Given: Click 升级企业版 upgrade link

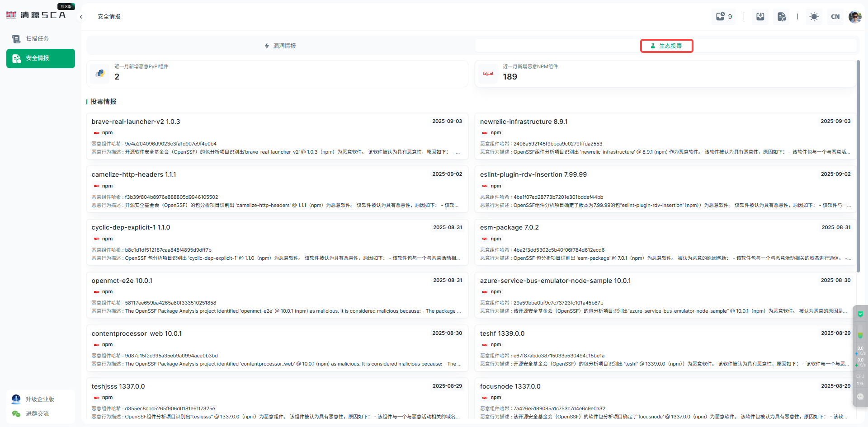Looking at the screenshot, I should [x=40, y=399].
